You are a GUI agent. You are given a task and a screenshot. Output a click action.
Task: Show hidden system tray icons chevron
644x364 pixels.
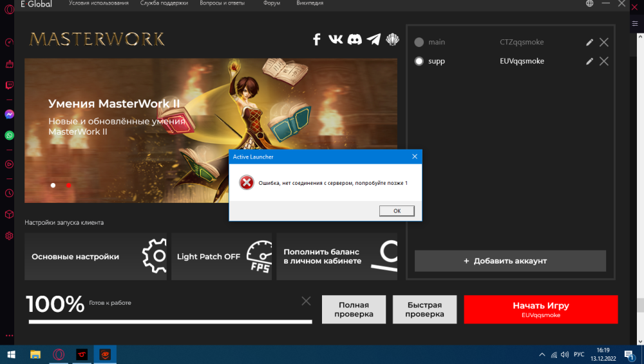(x=542, y=354)
